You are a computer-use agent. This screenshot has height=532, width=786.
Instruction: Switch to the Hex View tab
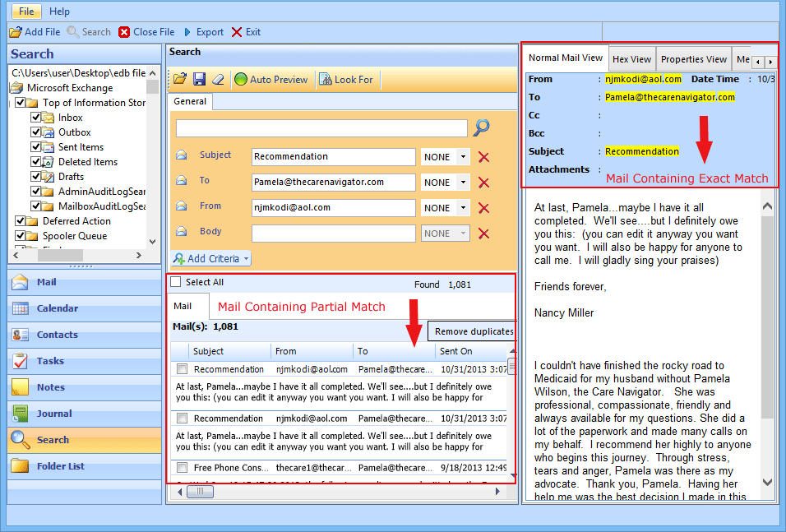(631, 59)
